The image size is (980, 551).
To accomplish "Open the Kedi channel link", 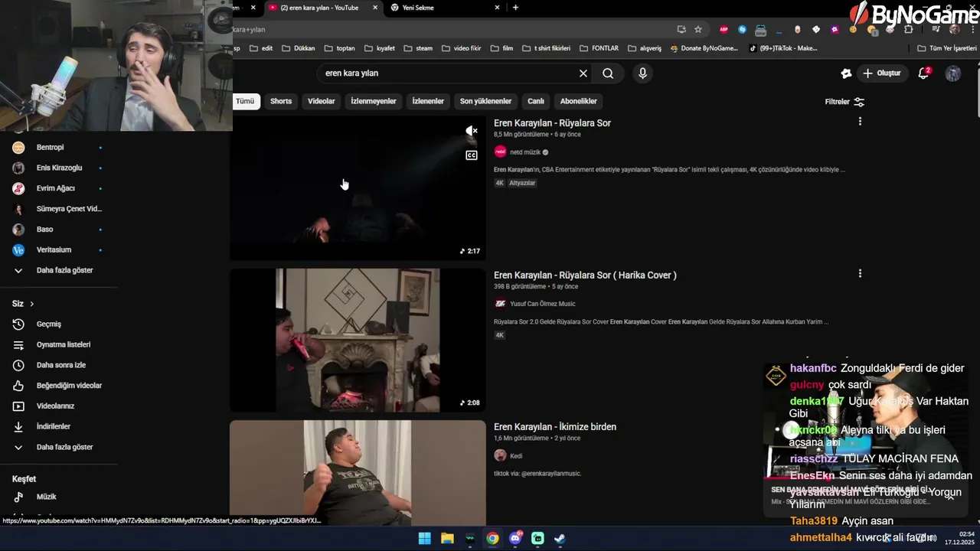I will click(x=516, y=456).
